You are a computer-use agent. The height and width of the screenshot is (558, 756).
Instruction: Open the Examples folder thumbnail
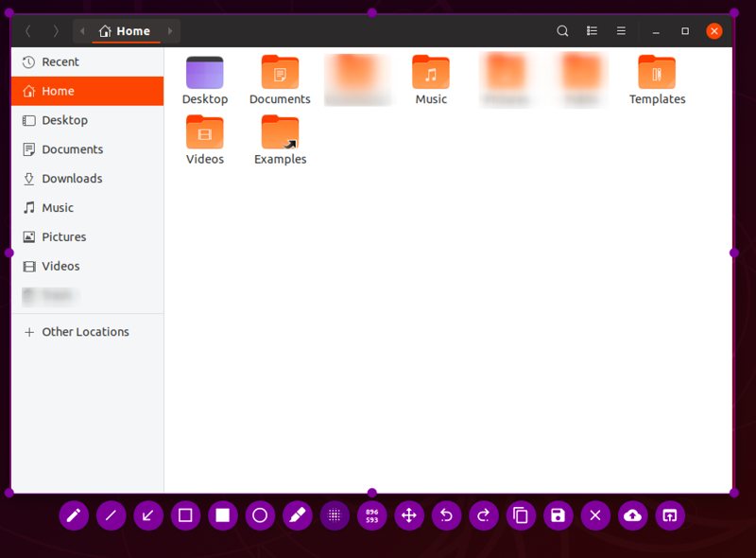coord(280,134)
